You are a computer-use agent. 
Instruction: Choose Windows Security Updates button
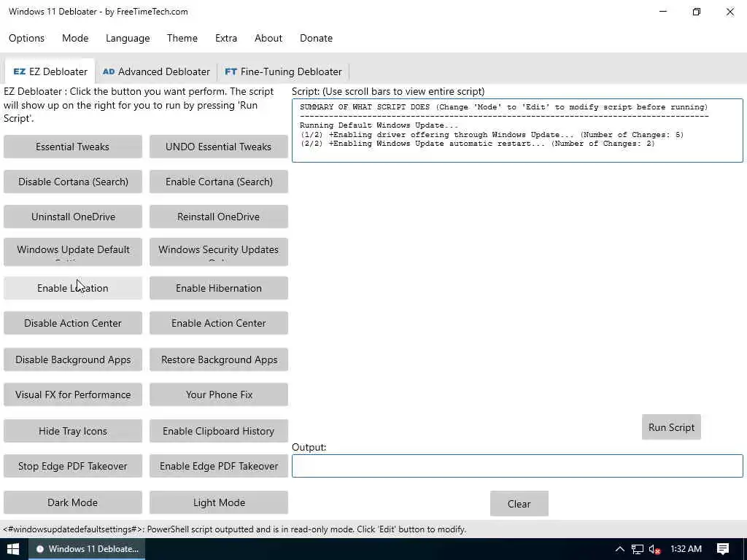coord(219,252)
